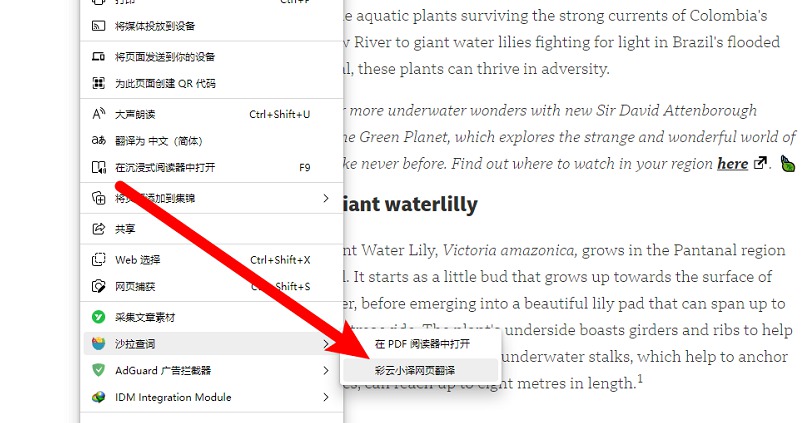Viewport: 809px width, 423px height.
Task: Click the share icon
Action: pyautogui.click(x=98, y=229)
